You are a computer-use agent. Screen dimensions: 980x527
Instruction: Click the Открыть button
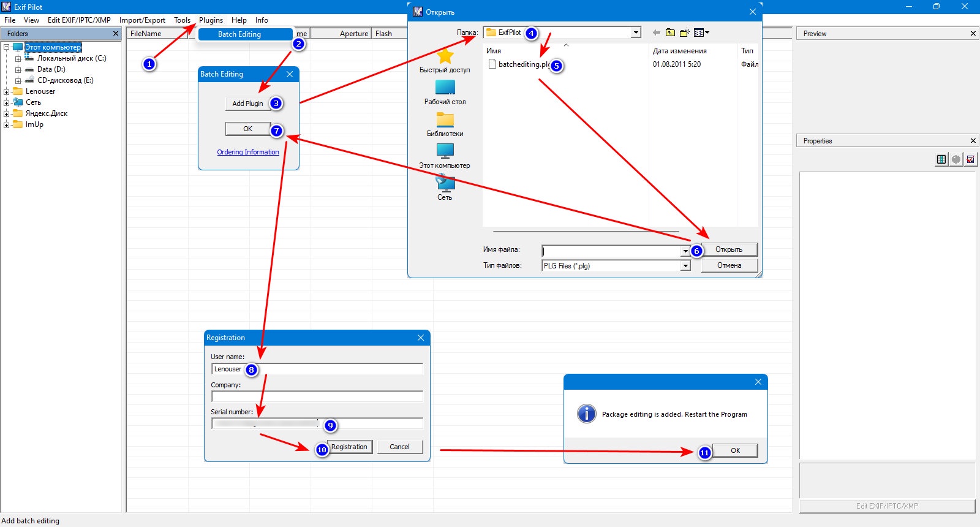point(729,249)
